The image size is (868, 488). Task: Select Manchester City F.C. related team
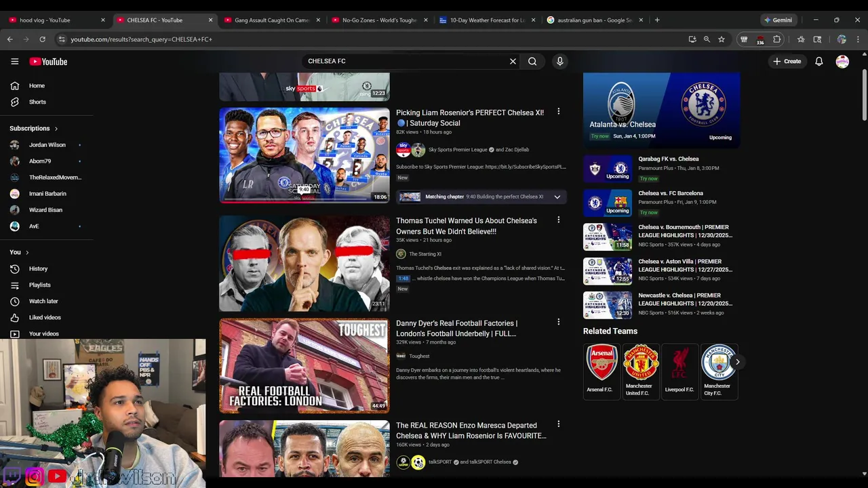point(718,371)
